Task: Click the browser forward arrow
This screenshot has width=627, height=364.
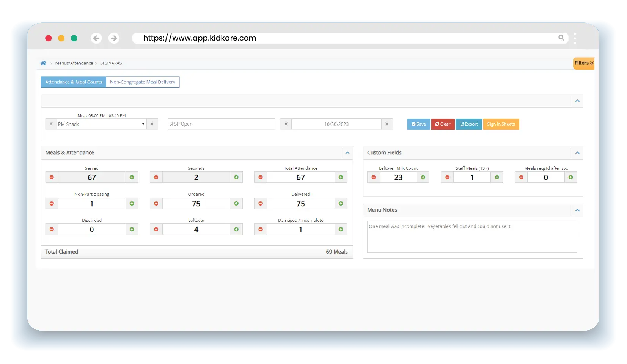Action: (x=114, y=38)
